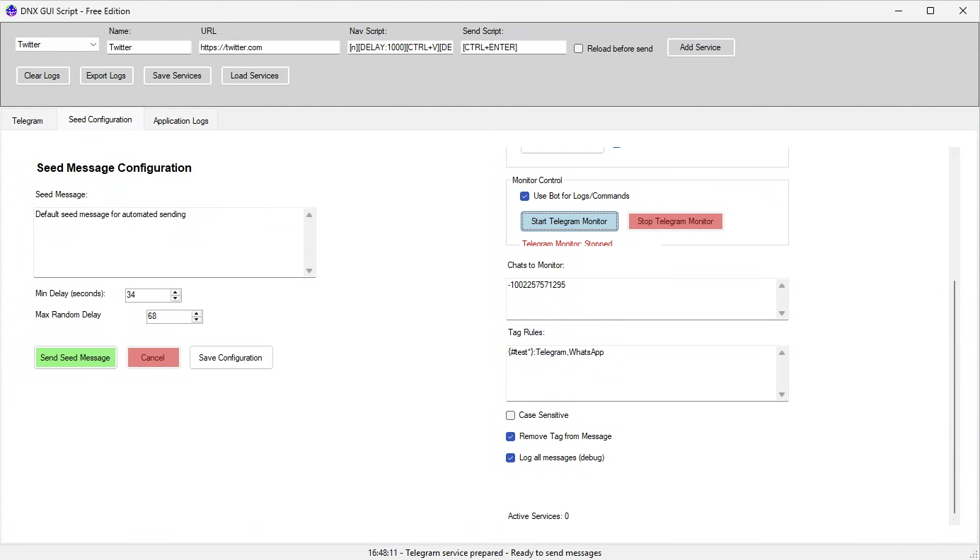Increase the Max Random Delay value
Viewport: 980px width, 560px height.
point(197,313)
